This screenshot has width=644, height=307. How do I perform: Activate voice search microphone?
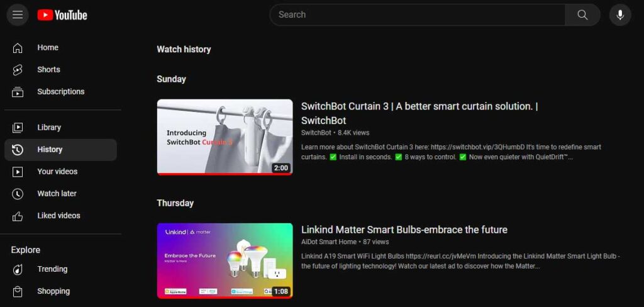pyautogui.click(x=619, y=15)
